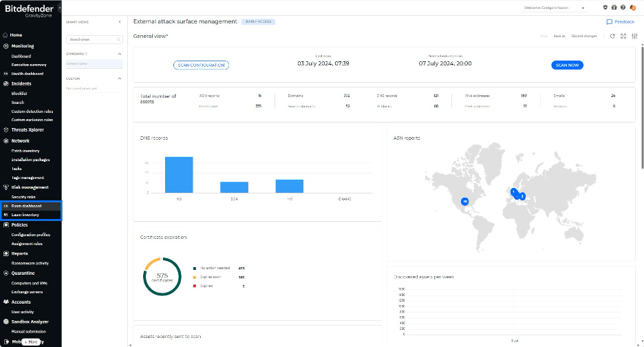
Task: Open the Welcome user account dropdown
Action: tap(555, 8)
